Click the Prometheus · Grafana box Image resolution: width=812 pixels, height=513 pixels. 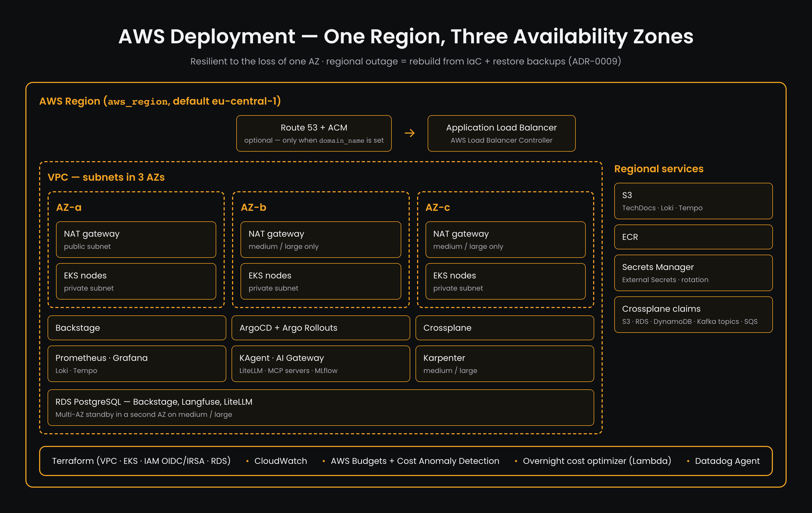tap(137, 364)
